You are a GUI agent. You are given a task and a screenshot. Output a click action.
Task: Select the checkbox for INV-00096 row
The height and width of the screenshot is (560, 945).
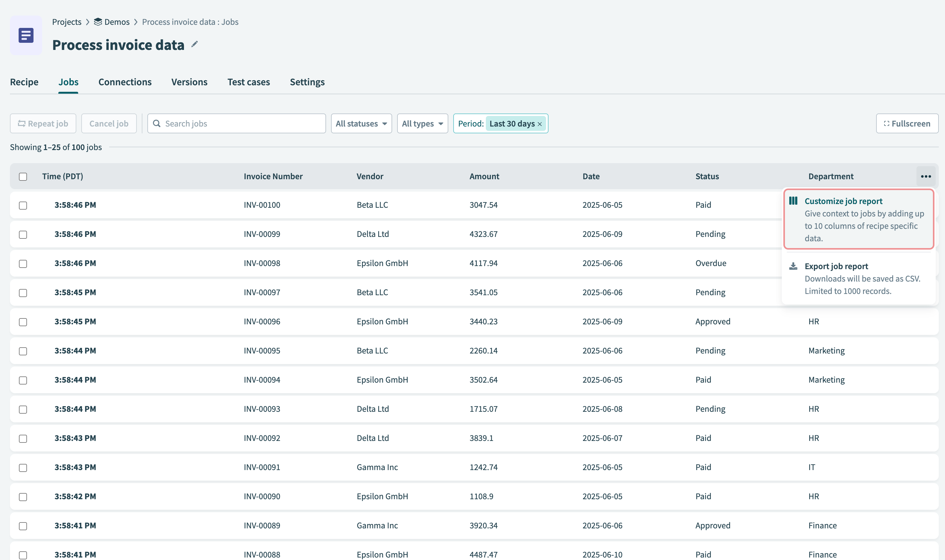(23, 322)
